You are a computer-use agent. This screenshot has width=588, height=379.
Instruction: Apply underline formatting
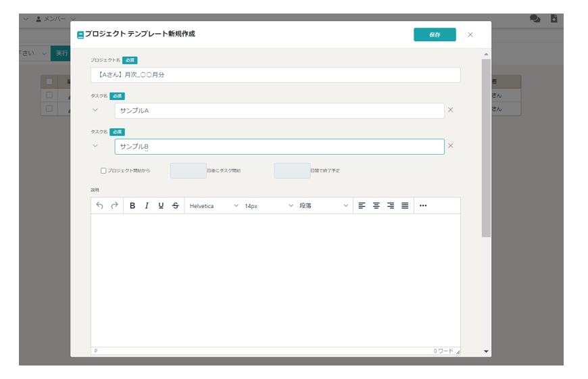click(x=161, y=206)
